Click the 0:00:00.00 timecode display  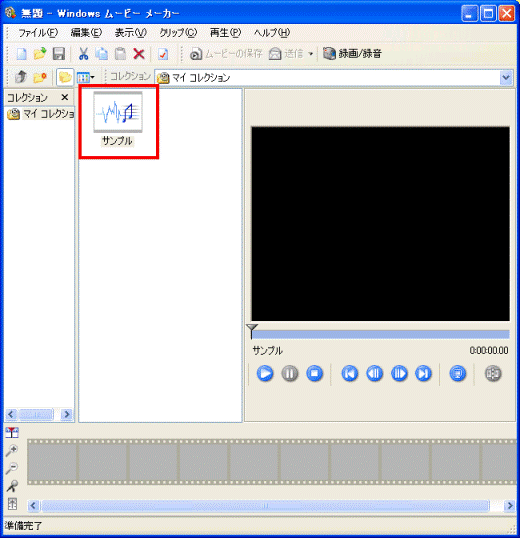pos(489,350)
